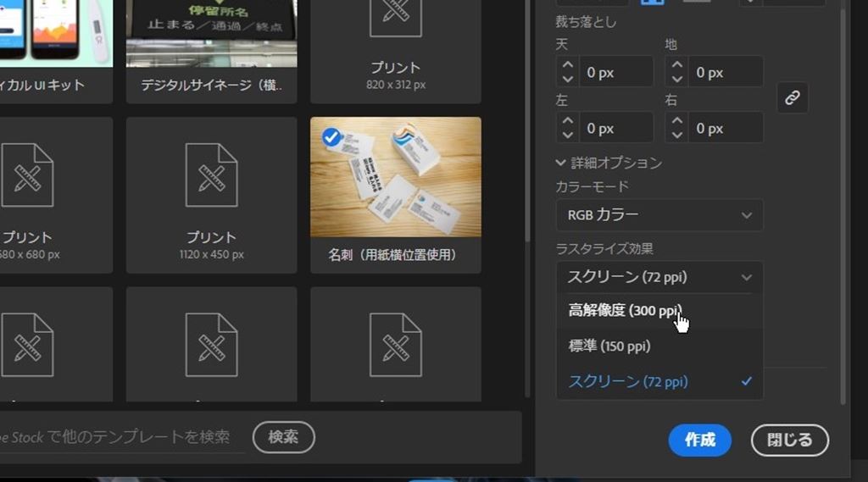Click the bleed link chain icon

[792, 98]
